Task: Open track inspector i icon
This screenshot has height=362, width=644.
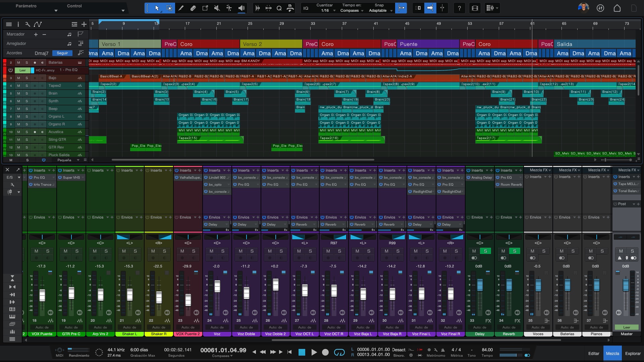Action: pyautogui.click(x=18, y=24)
